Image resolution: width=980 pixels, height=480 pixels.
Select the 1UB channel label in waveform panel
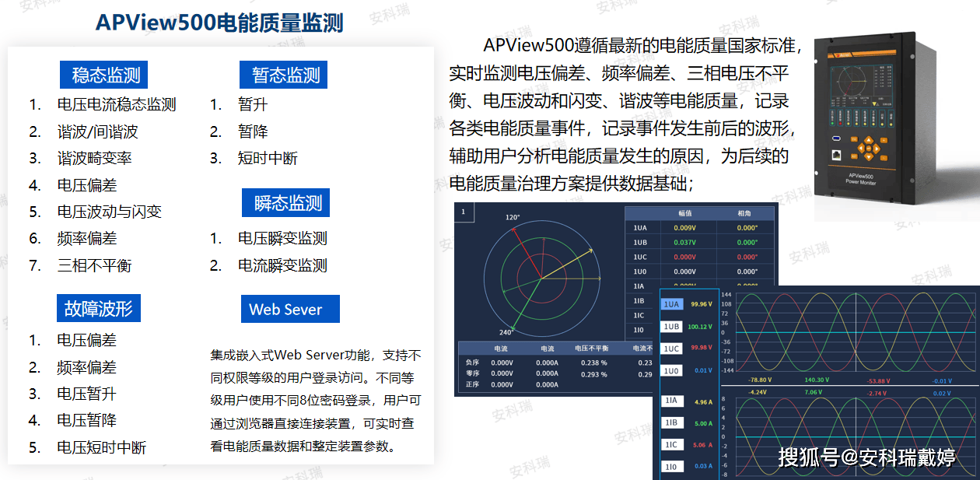pyautogui.click(x=673, y=327)
